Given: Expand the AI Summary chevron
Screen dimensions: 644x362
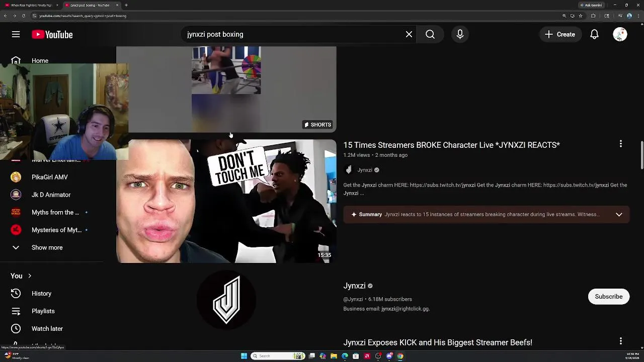Looking at the screenshot, I should pyautogui.click(x=619, y=214).
